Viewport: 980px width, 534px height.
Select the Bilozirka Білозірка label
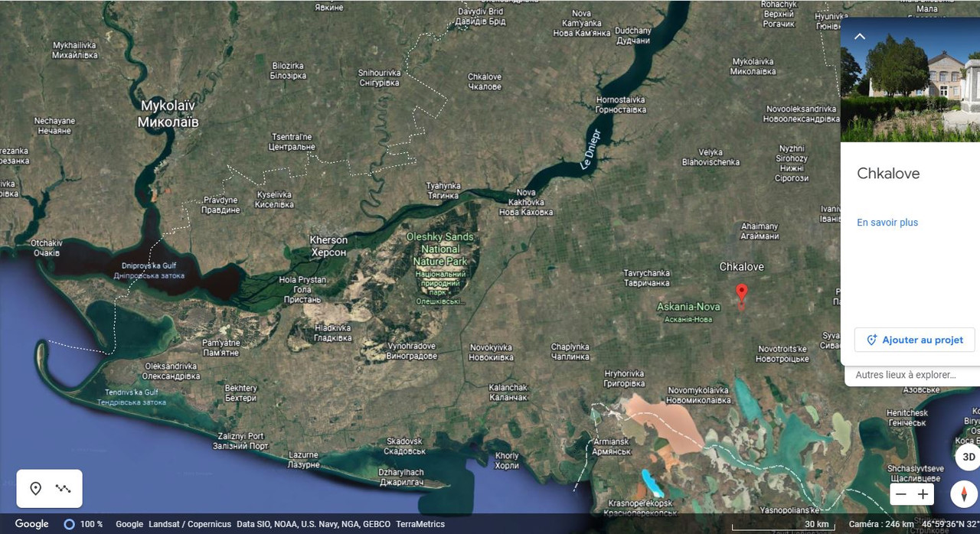pyautogui.click(x=289, y=71)
